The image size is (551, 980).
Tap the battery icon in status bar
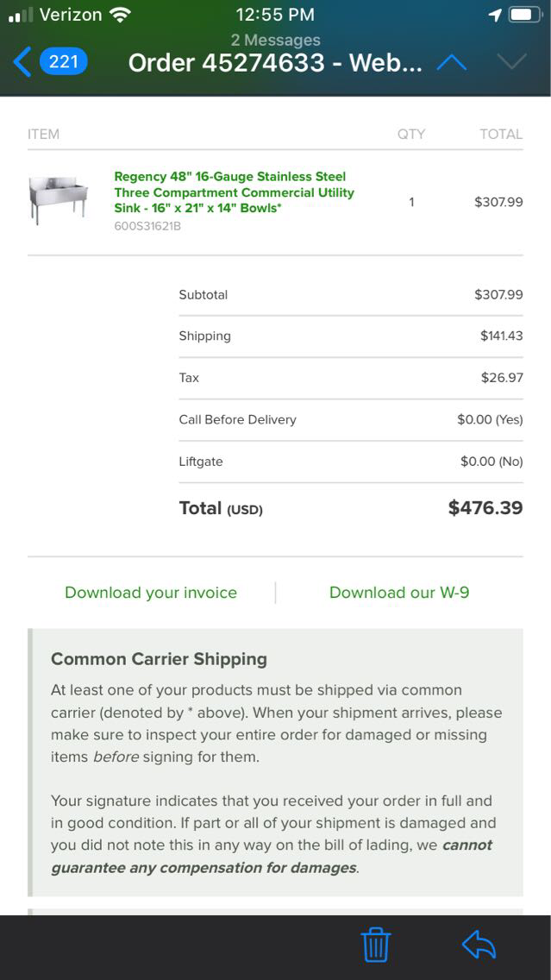pyautogui.click(x=524, y=15)
